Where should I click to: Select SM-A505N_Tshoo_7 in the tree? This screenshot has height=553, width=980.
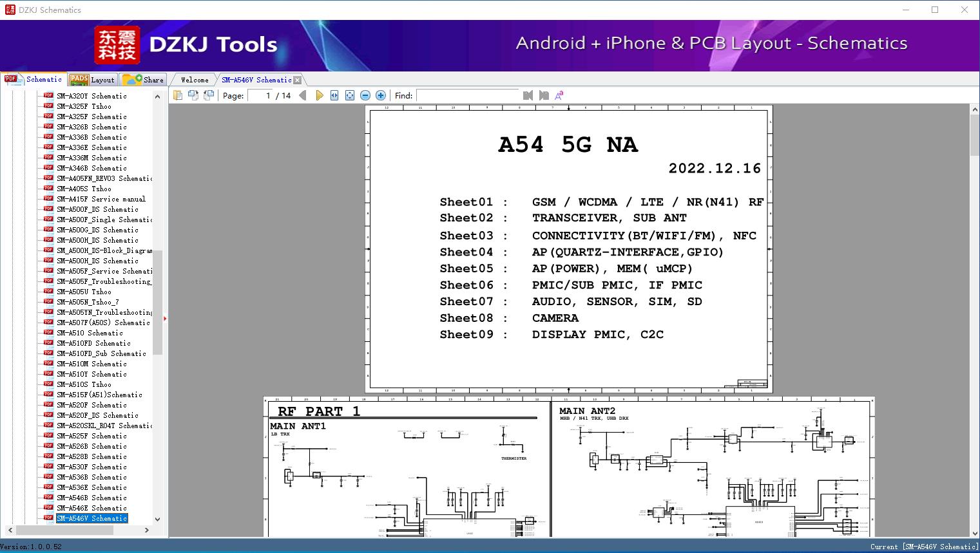click(88, 302)
